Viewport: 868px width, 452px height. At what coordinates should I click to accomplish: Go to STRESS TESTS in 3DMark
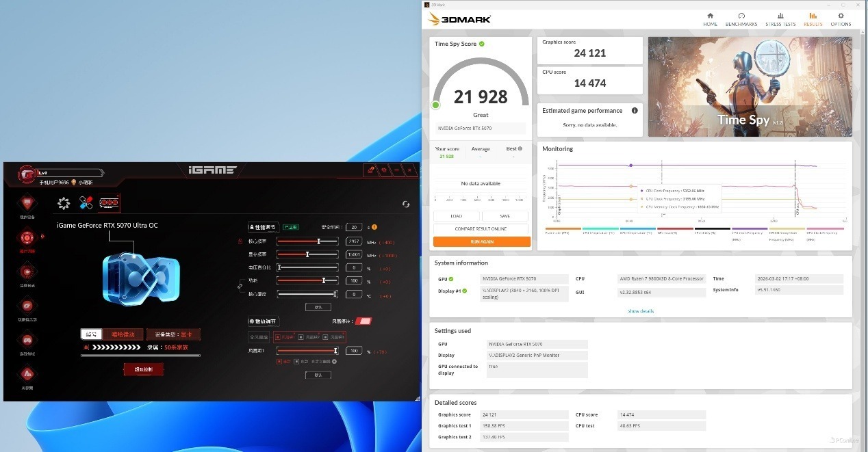click(780, 19)
